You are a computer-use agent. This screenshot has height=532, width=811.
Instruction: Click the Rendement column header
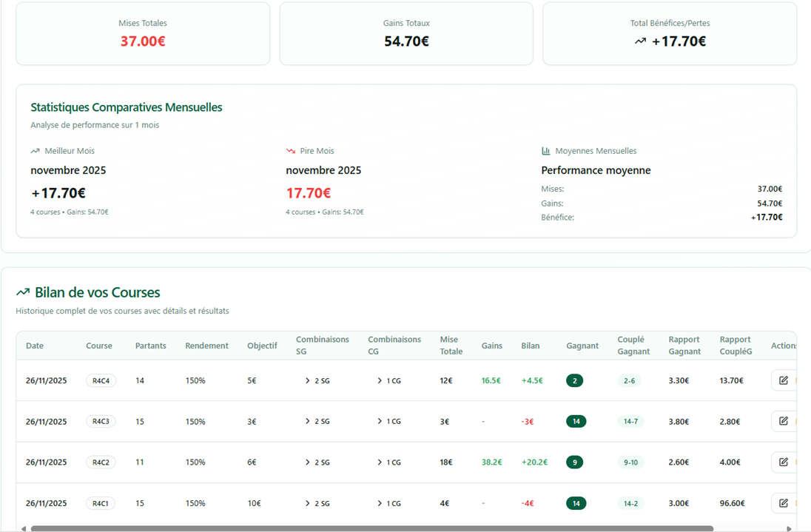point(206,346)
